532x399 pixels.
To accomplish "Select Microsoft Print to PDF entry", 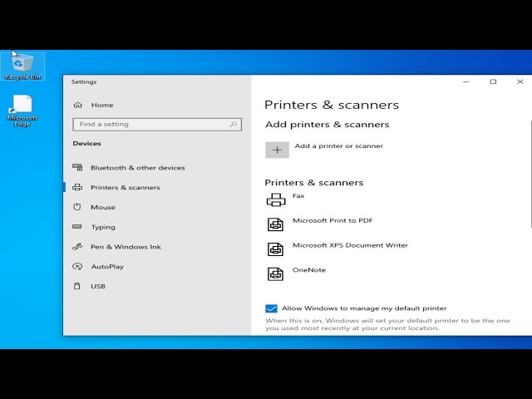I will (x=332, y=220).
